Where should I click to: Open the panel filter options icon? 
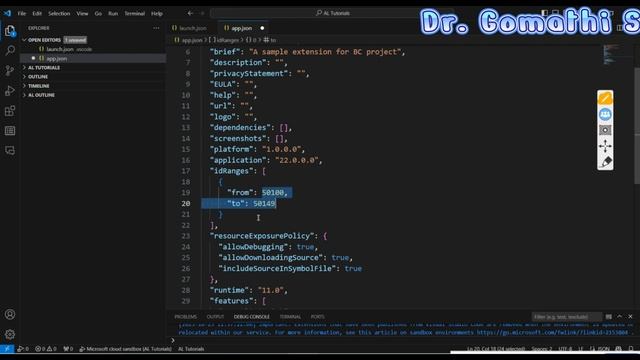(609, 316)
